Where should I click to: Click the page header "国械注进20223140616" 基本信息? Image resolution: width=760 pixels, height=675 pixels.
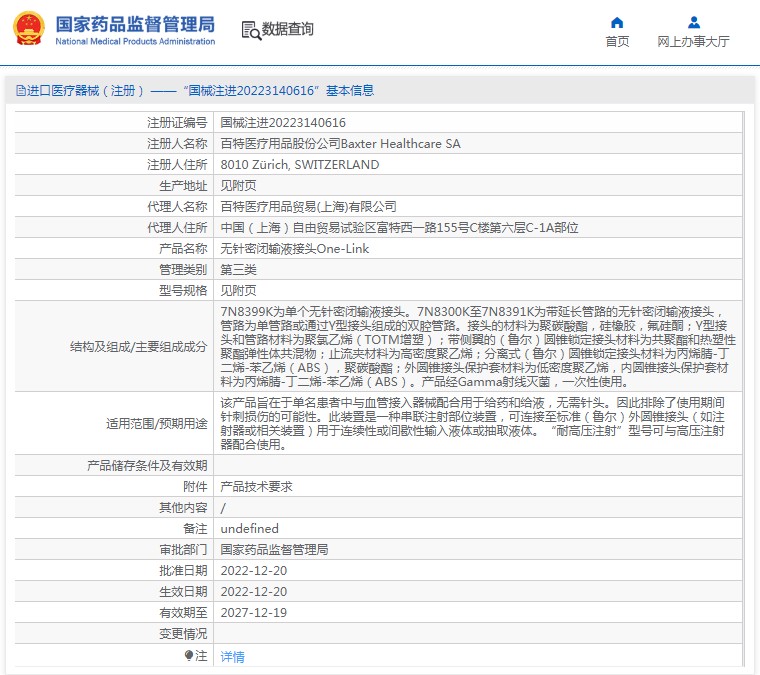pyautogui.click(x=279, y=91)
